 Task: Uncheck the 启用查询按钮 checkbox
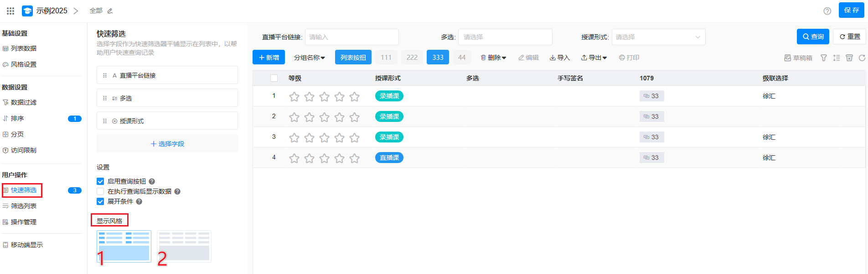pyautogui.click(x=100, y=181)
